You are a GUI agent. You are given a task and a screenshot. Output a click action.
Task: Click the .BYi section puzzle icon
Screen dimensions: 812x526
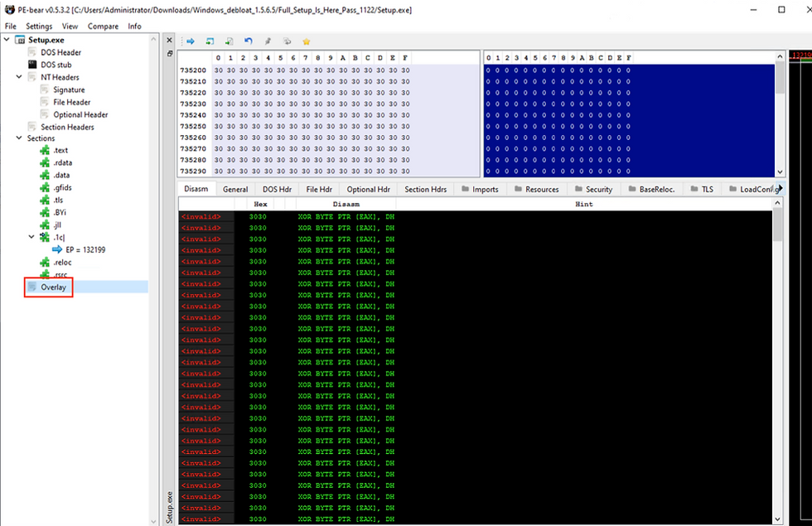pyautogui.click(x=45, y=212)
